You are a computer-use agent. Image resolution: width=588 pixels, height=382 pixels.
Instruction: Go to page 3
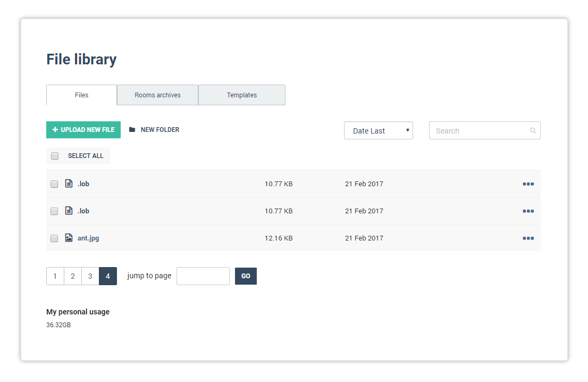click(x=90, y=276)
